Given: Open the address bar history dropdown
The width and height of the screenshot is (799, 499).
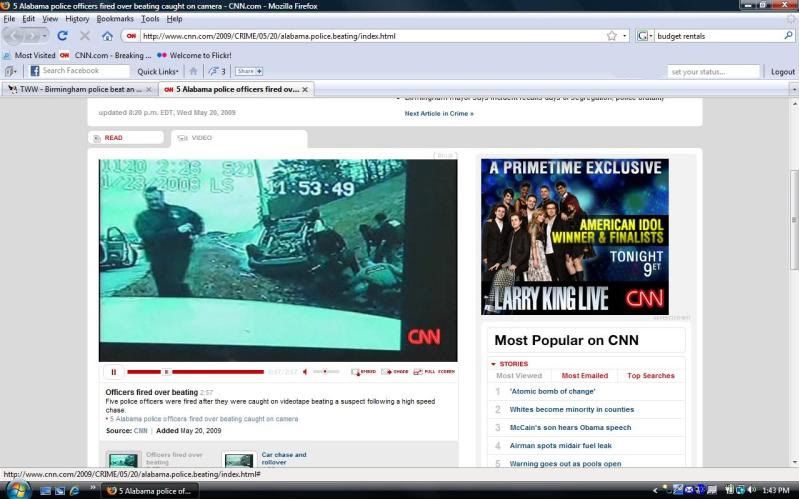Looking at the screenshot, I should pos(625,36).
